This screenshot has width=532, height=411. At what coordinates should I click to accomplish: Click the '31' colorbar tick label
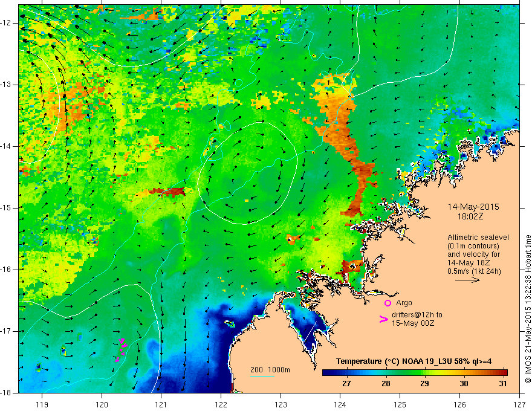coord(503,384)
